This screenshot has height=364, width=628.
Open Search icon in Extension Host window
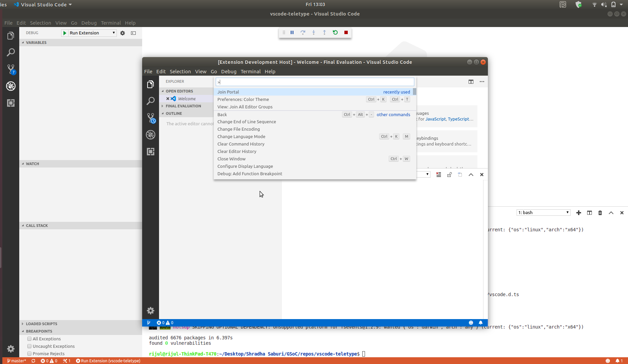[151, 101]
